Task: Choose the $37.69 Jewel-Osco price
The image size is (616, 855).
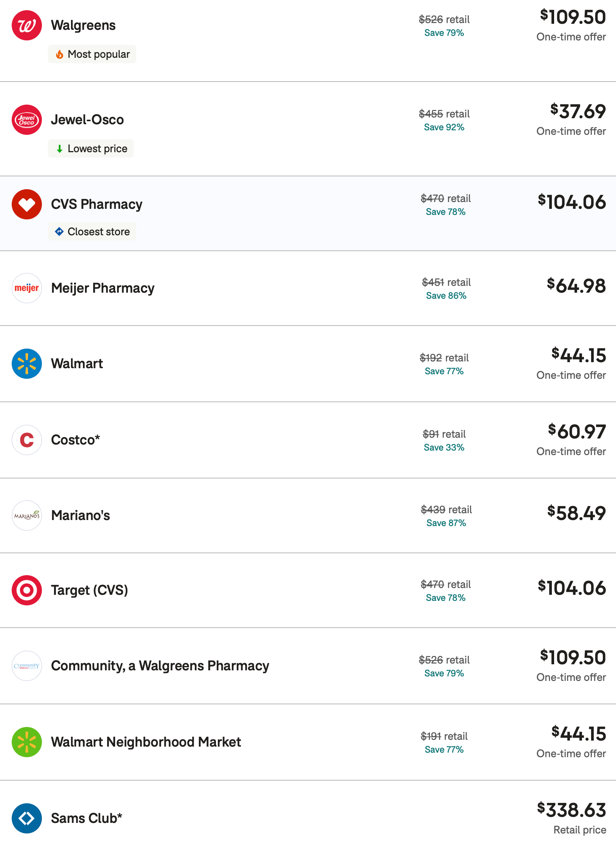Action: pyautogui.click(x=578, y=111)
